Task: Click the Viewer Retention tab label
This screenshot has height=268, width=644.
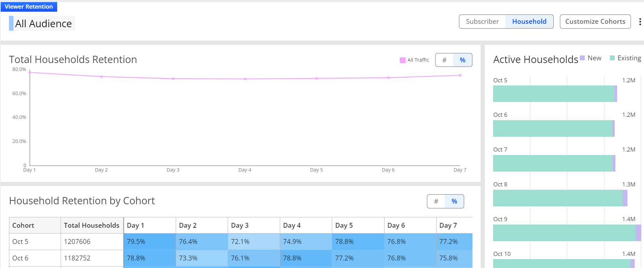Action: [29, 7]
